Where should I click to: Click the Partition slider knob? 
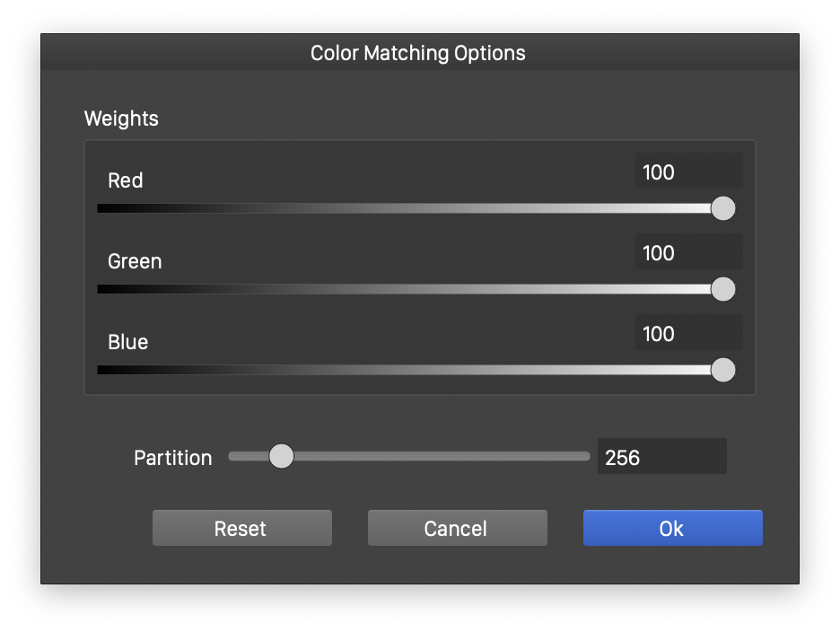pyautogui.click(x=281, y=456)
